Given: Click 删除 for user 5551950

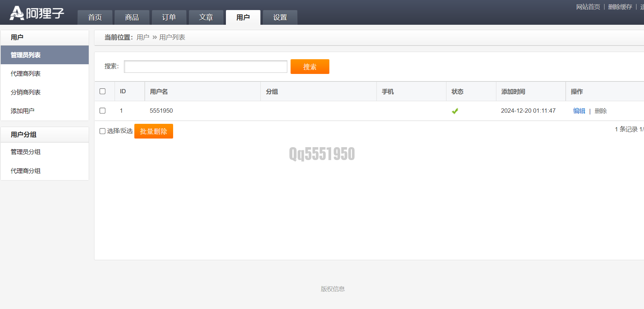Looking at the screenshot, I should (x=601, y=111).
